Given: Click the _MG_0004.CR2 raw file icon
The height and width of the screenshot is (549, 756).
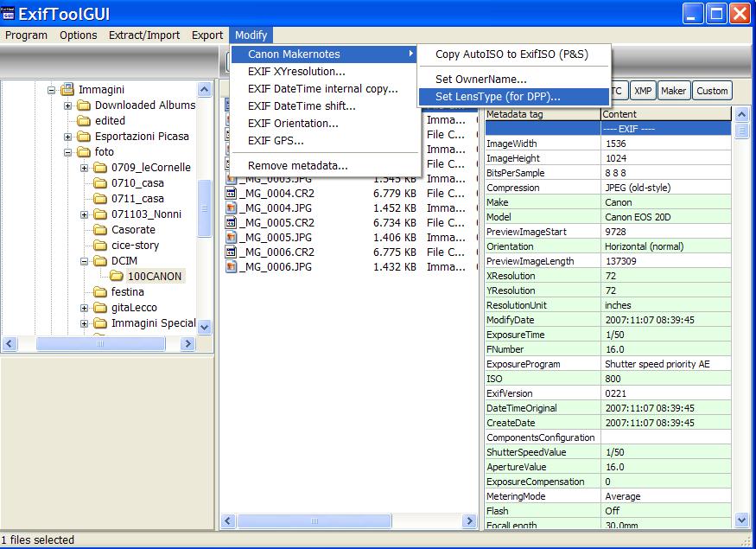Looking at the screenshot, I should tap(231, 193).
